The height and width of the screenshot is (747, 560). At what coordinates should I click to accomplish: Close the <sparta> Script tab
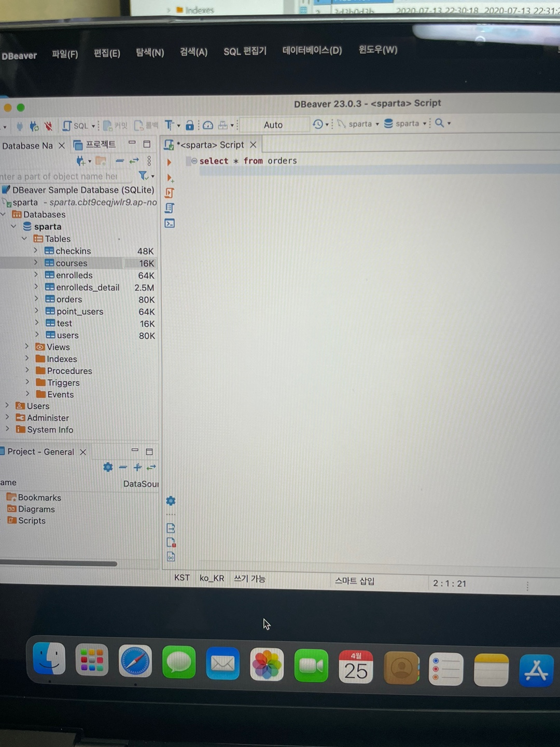tap(253, 145)
